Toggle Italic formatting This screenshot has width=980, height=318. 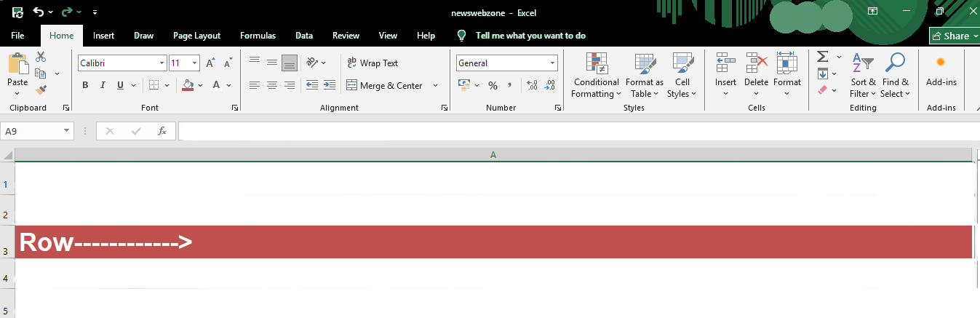pos(103,86)
